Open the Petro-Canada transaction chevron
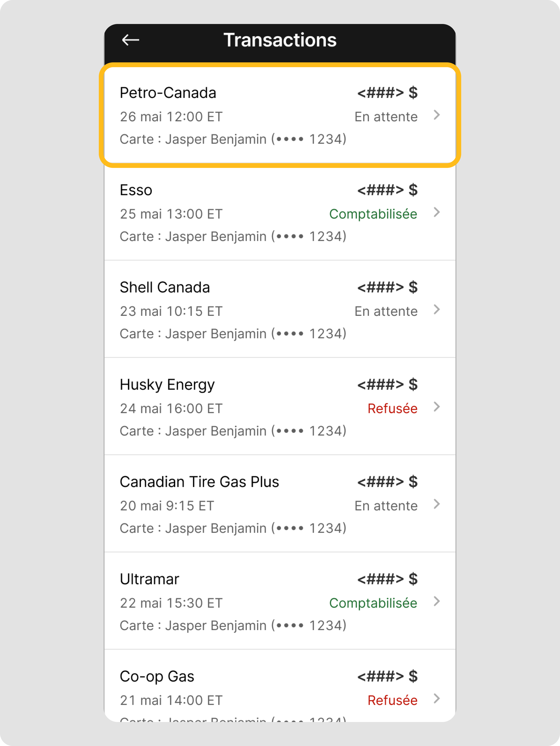560x746 pixels. coord(437,115)
